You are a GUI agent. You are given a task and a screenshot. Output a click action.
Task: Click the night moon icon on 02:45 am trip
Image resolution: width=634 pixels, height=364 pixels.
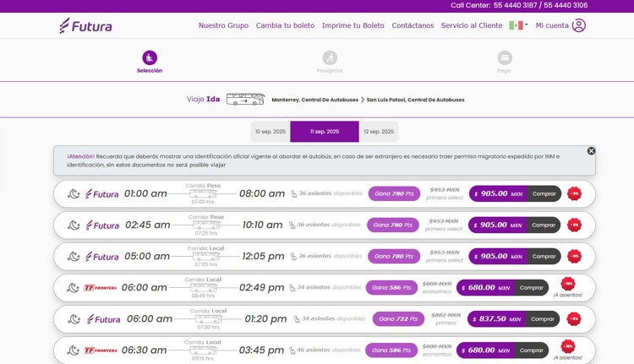(74, 225)
